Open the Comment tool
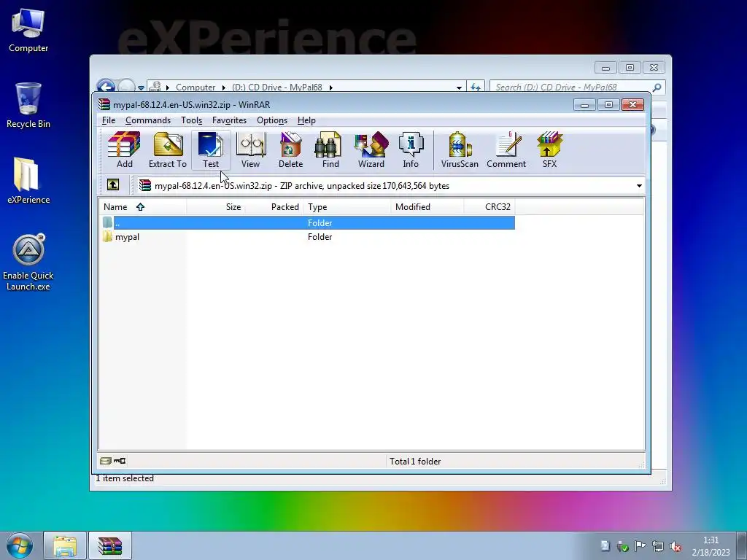747x560 pixels. tap(506, 150)
